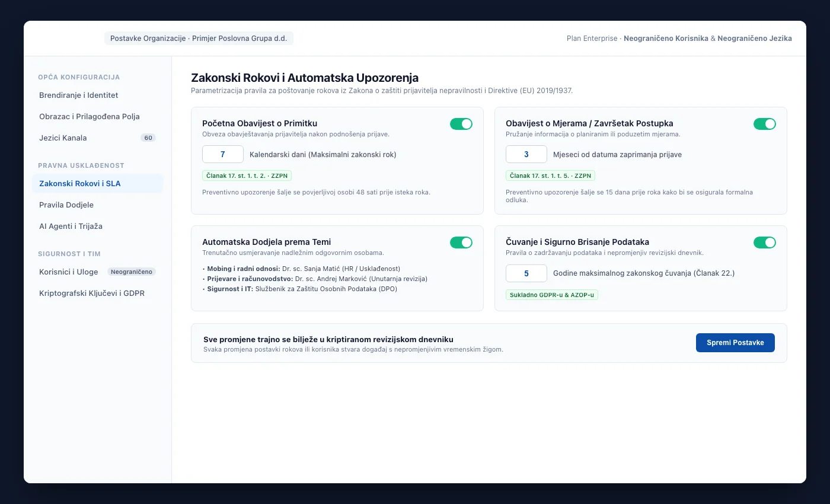The width and height of the screenshot is (830, 504).
Task: Select the retention years field showing 5
Action: click(526, 273)
